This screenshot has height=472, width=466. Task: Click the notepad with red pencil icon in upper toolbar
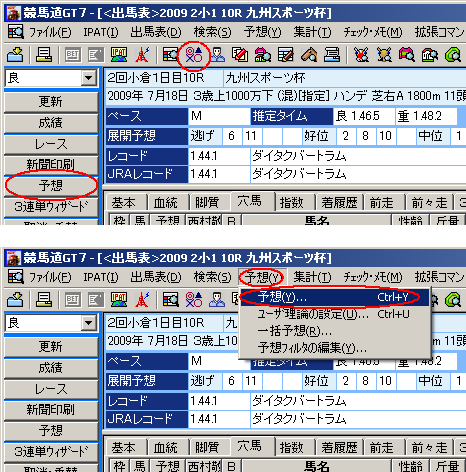coord(240,55)
